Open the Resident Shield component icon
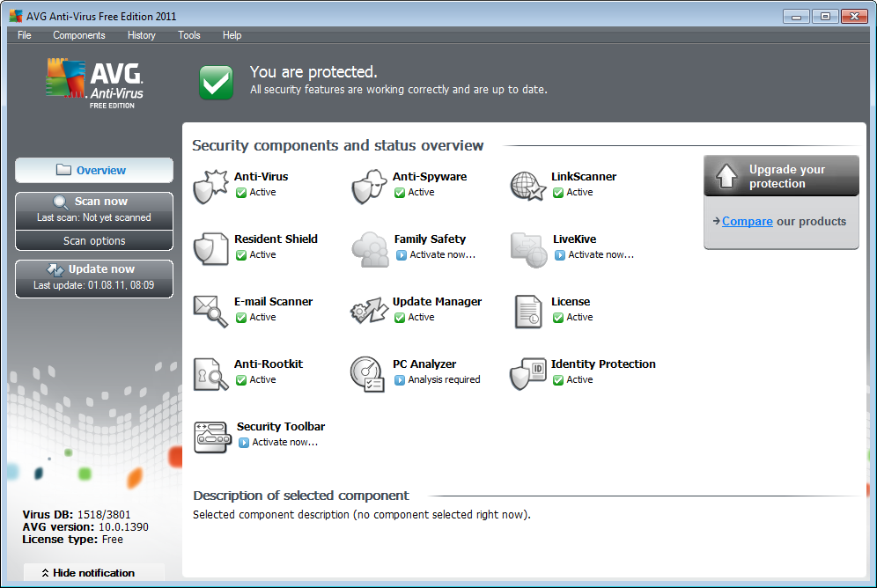Image resolution: width=877 pixels, height=588 pixels. [210, 248]
